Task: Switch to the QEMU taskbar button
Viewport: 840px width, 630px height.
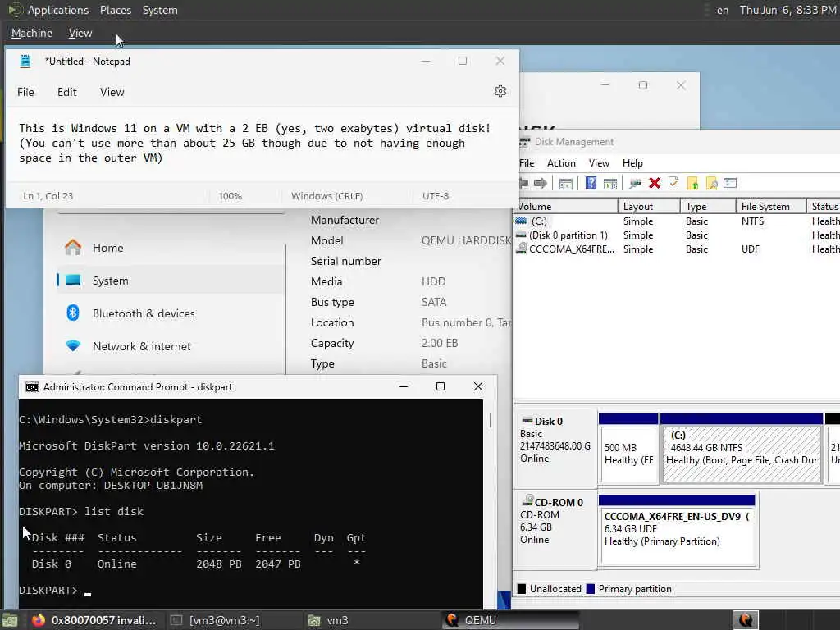Action: (509, 620)
